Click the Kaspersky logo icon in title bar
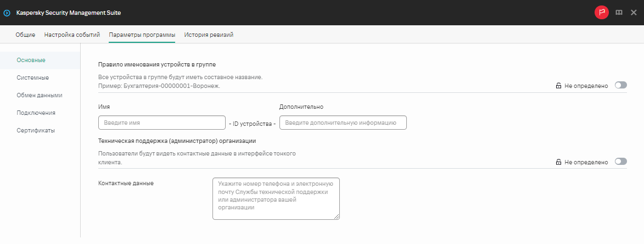The height and width of the screenshot is (244, 644). click(7, 12)
